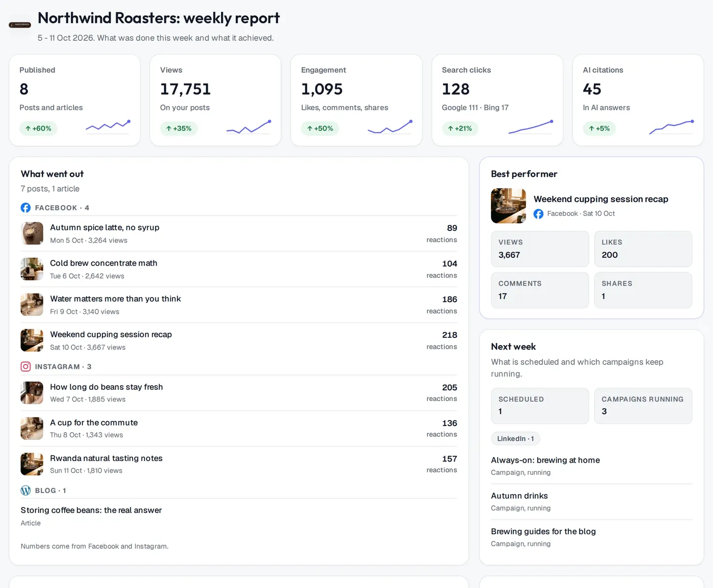The width and height of the screenshot is (713, 588).
Task: Click the Facebook icon in Best performer
Action: coord(538,214)
